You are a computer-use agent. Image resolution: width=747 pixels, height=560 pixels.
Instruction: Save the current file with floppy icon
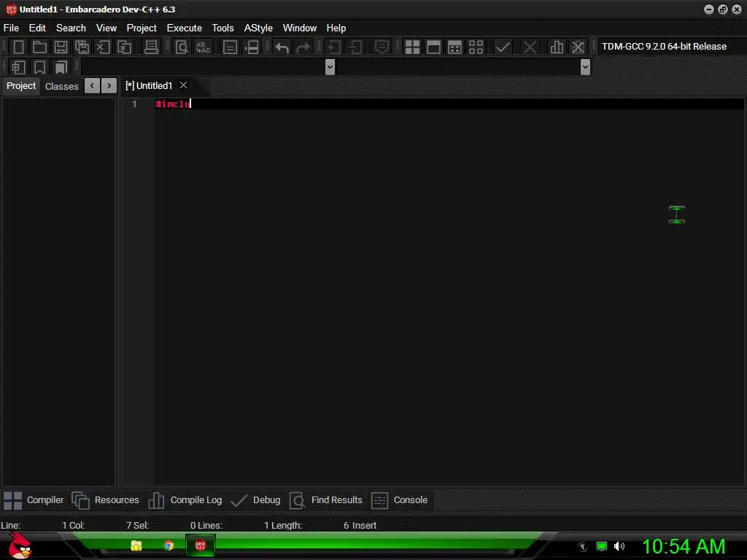pyautogui.click(x=61, y=47)
